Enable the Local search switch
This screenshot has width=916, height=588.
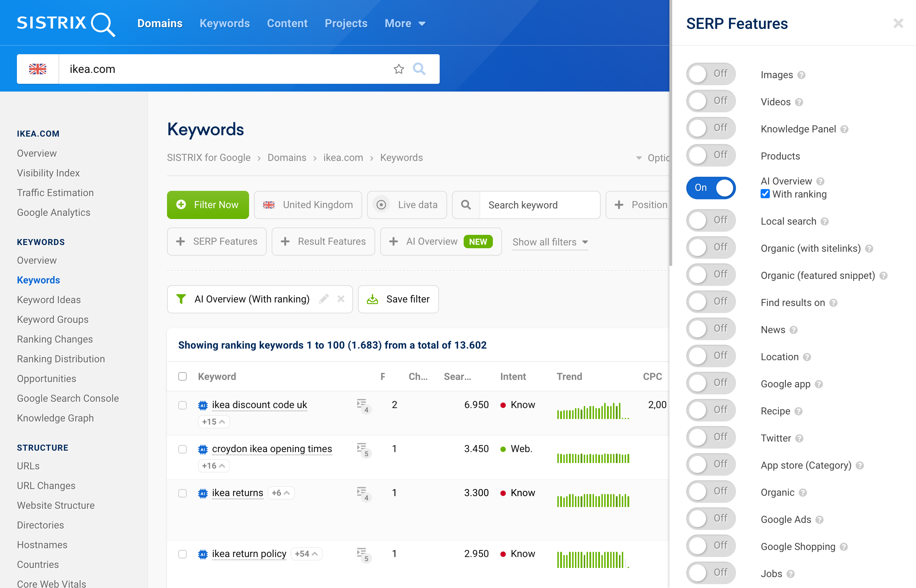coord(711,221)
